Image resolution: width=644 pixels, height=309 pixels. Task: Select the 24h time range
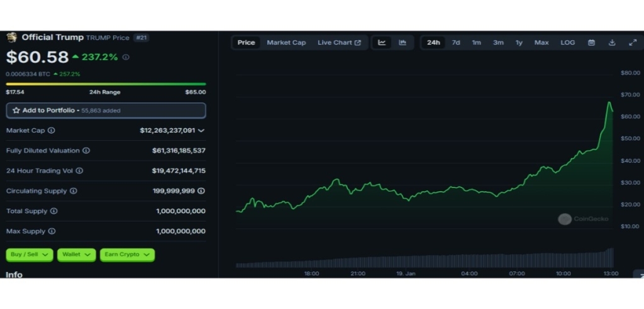pos(433,43)
